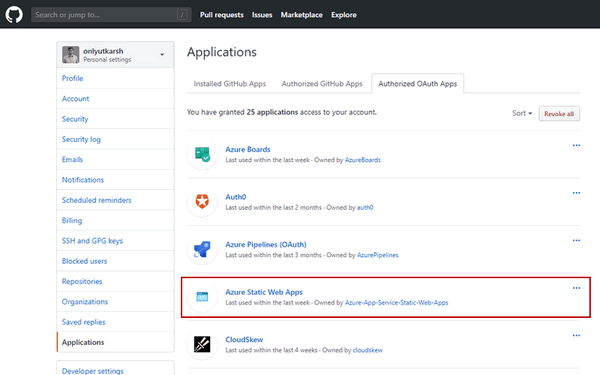
Task: Open the Azure Static Web Apps link
Action: (264, 292)
